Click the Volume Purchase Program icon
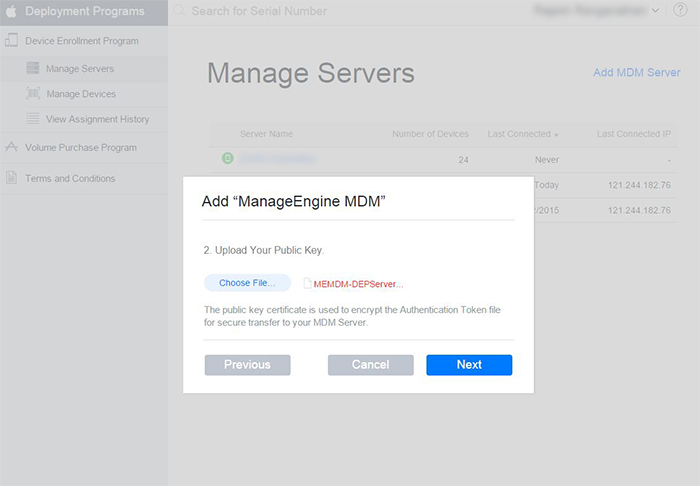This screenshot has width=700, height=486. point(11,146)
